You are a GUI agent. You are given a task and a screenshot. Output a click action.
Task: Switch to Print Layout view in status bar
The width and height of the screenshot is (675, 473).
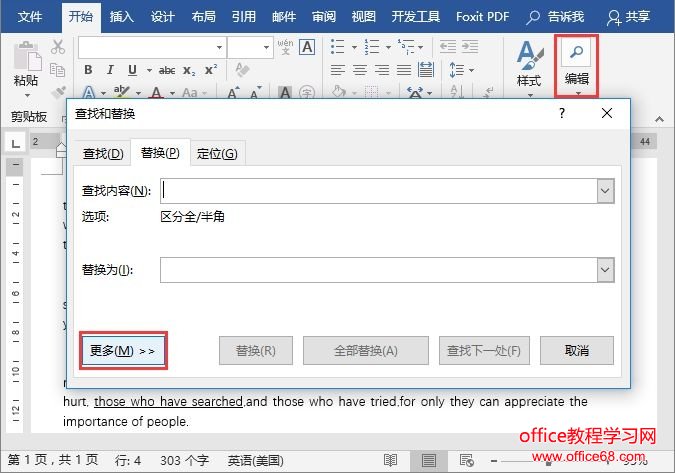(x=428, y=461)
